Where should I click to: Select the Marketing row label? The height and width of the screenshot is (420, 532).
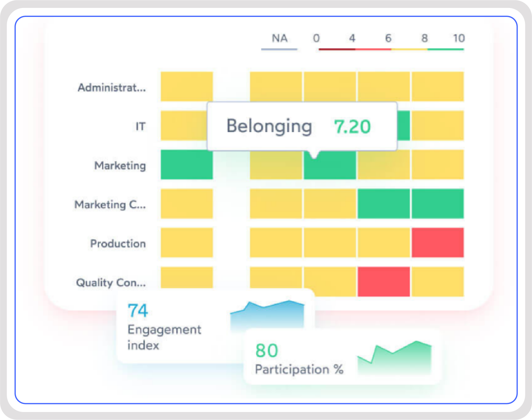pyautogui.click(x=120, y=166)
